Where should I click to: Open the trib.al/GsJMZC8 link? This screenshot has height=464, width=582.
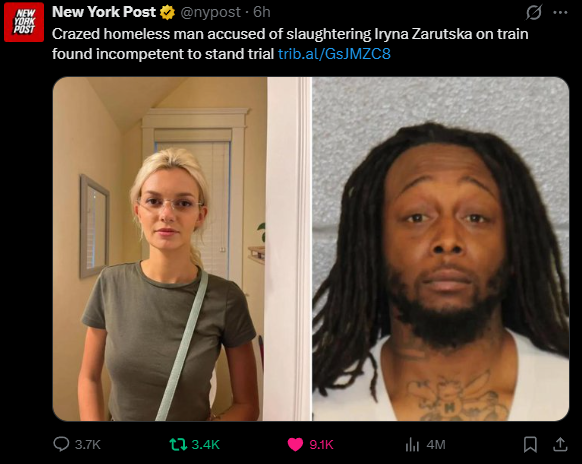pyautogui.click(x=334, y=54)
